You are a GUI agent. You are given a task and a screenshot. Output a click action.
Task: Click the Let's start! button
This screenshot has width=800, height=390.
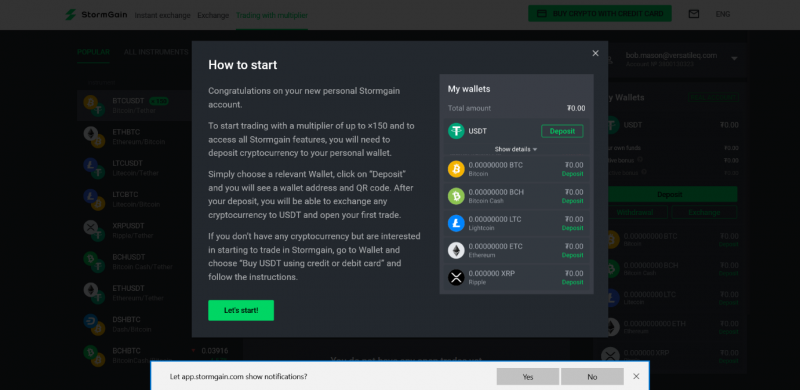(x=241, y=310)
